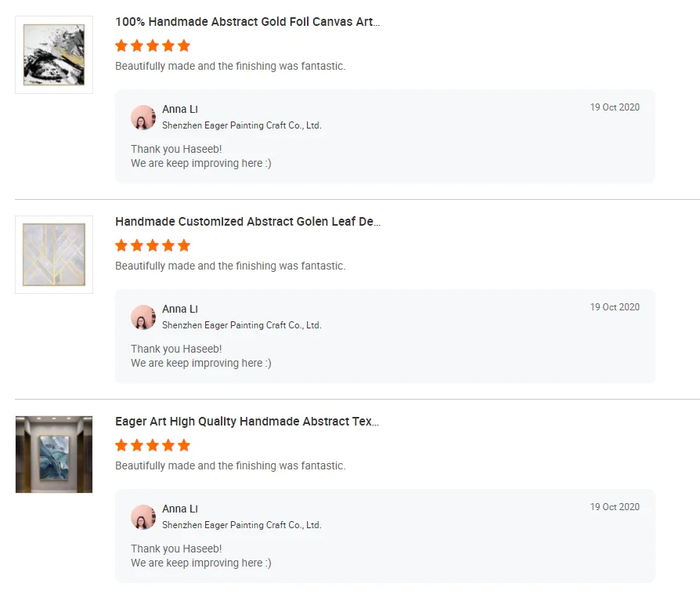
Task: Open the blue textured hallway painting thumbnail
Action: coord(54,455)
